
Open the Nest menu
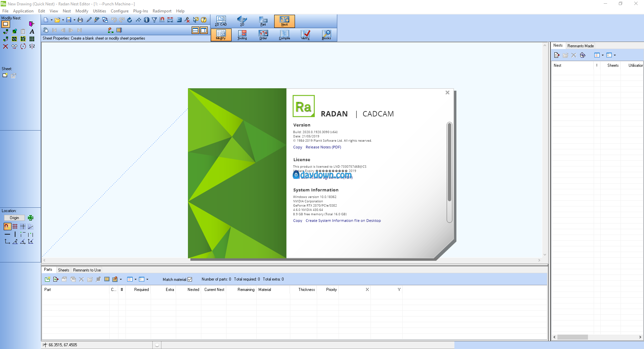tap(67, 11)
